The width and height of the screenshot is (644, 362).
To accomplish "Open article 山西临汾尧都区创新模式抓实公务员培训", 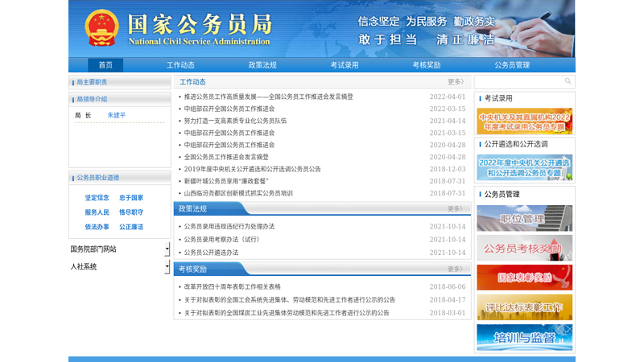I will pos(238,193).
